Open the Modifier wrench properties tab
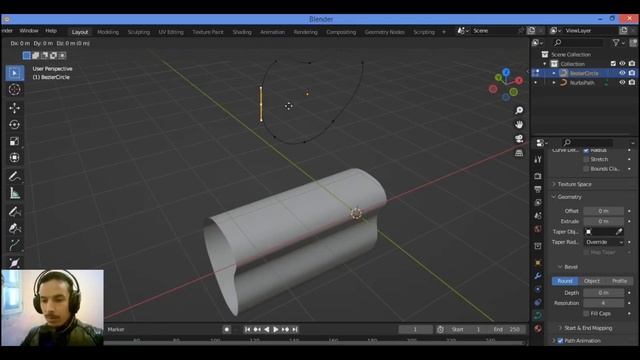 pos(538,276)
